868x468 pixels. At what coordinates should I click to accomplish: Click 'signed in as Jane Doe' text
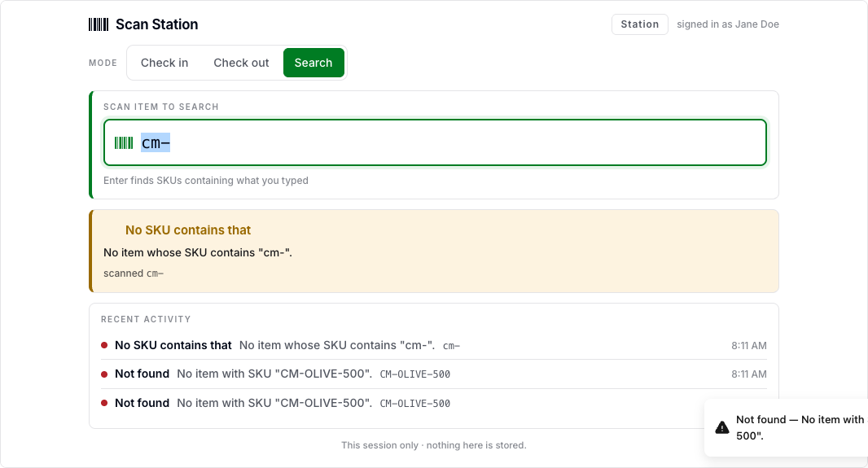pos(727,24)
